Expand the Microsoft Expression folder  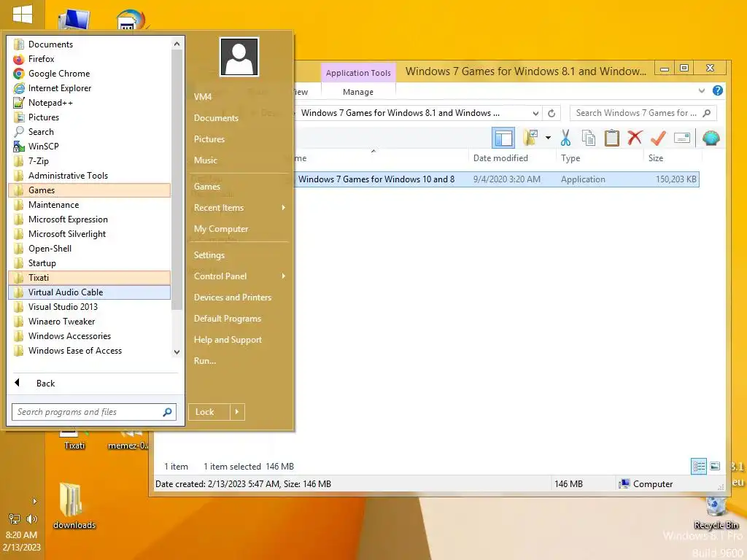tap(89, 219)
